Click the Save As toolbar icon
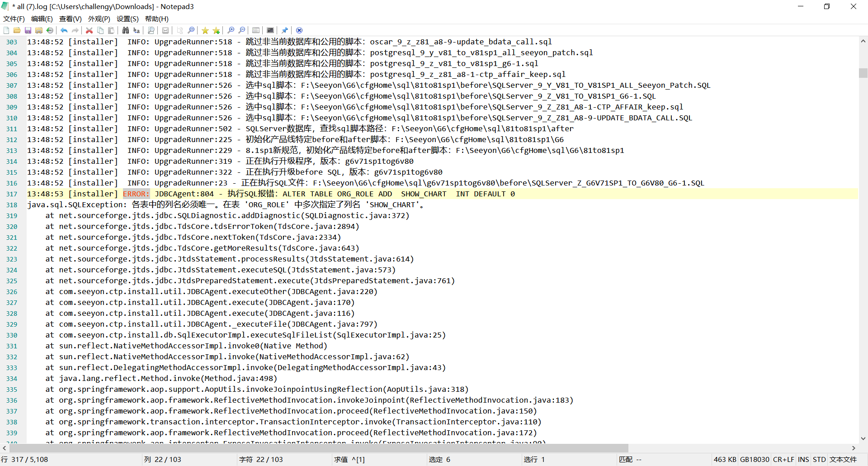The image size is (868, 466). pos(39,30)
